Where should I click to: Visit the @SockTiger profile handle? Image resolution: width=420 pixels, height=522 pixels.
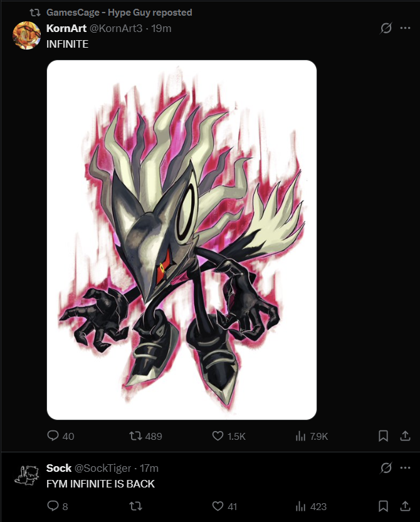point(102,468)
